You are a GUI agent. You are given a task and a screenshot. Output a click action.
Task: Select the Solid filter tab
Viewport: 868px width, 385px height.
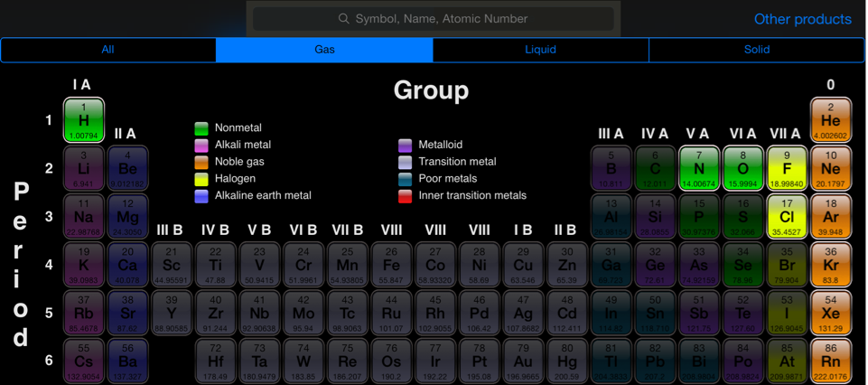(x=757, y=50)
